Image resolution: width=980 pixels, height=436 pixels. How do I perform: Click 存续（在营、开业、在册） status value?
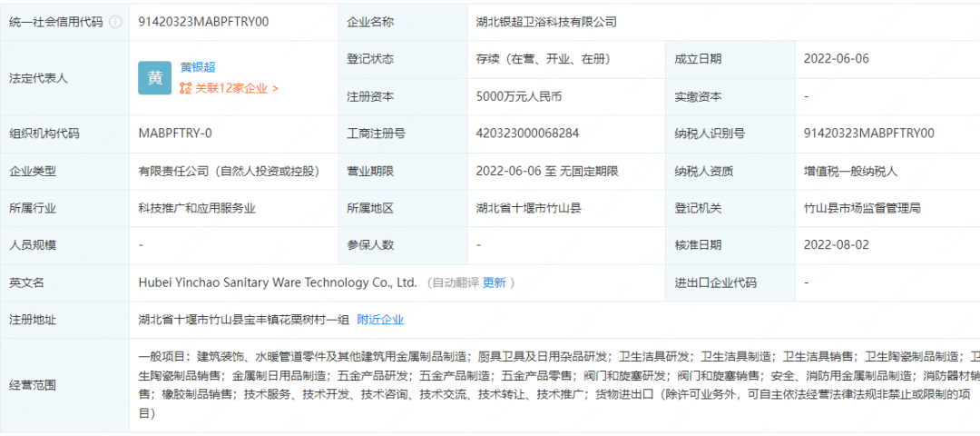tap(543, 59)
